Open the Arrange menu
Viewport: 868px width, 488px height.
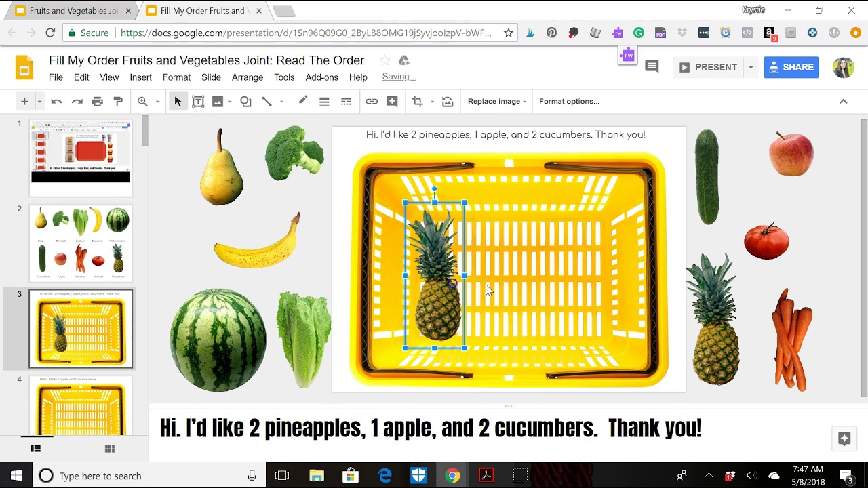[x=248, y=77]
